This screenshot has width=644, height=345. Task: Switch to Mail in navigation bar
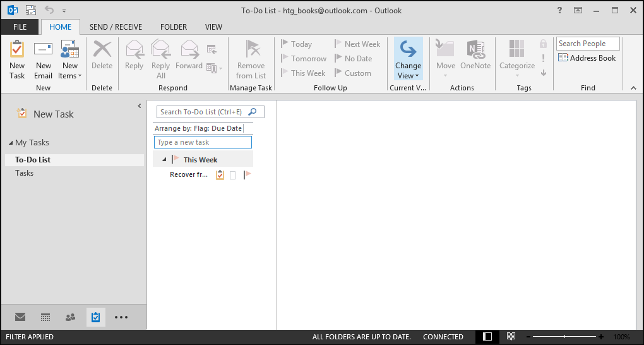click(20, 317)
